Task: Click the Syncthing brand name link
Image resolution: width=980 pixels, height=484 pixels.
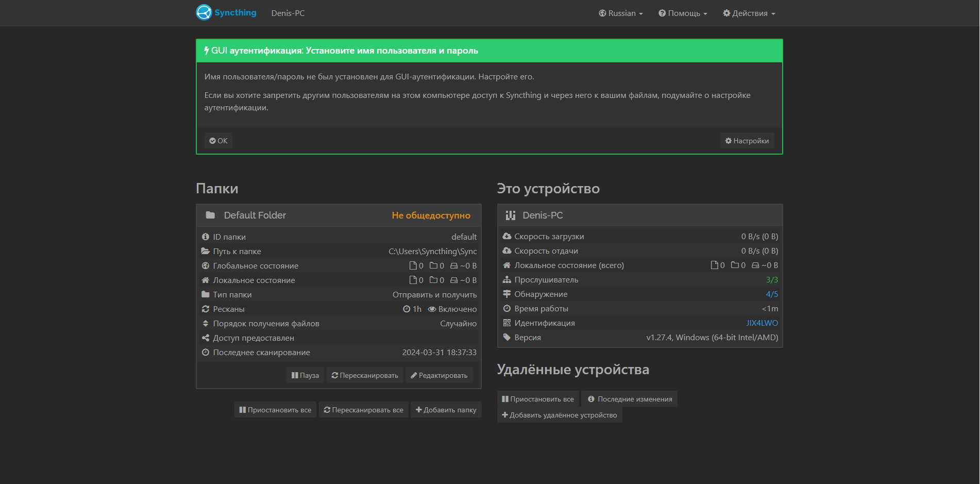Action: 235,12
